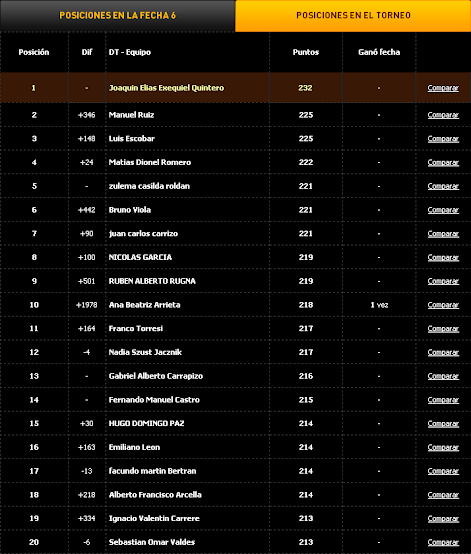Viewport: 471px width, 554px height.
Task: Click the 222 points value
Action: click(x=306, y=163)
